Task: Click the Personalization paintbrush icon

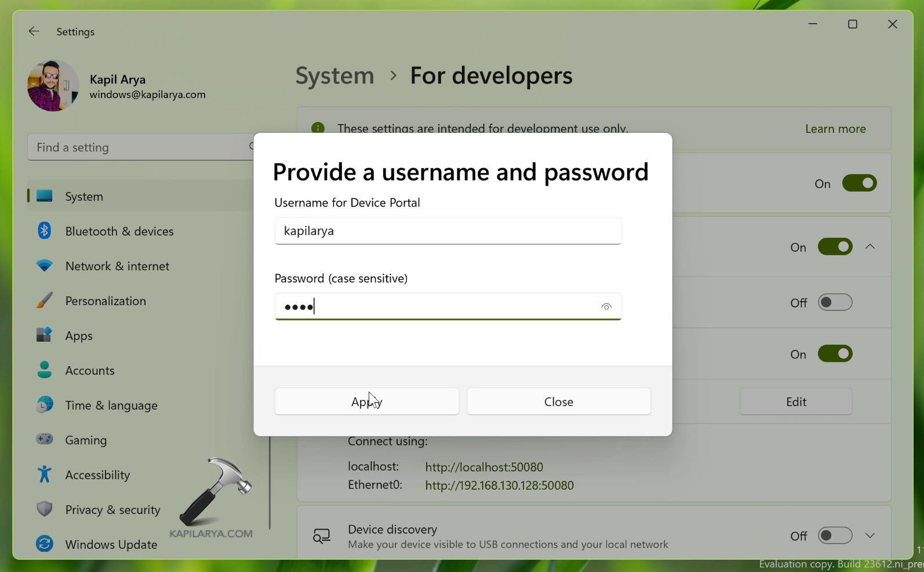Action: tap(45, 301)
